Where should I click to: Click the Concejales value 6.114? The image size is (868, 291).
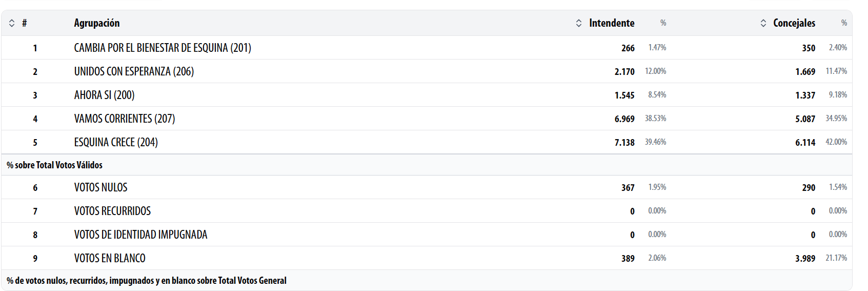click(805, 143)
